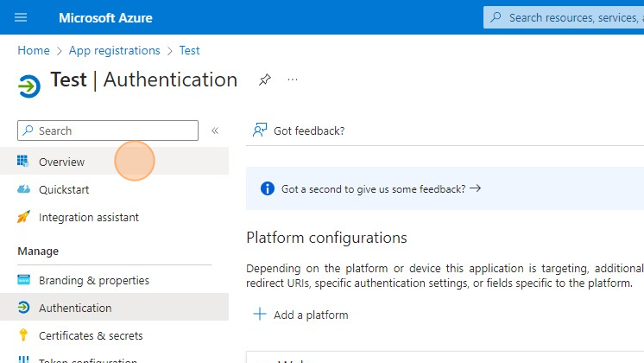Click the Integration assistant rocket icon
Viewport: 644px width, 363px height.
pyautogui.click(x=23, y=217)
